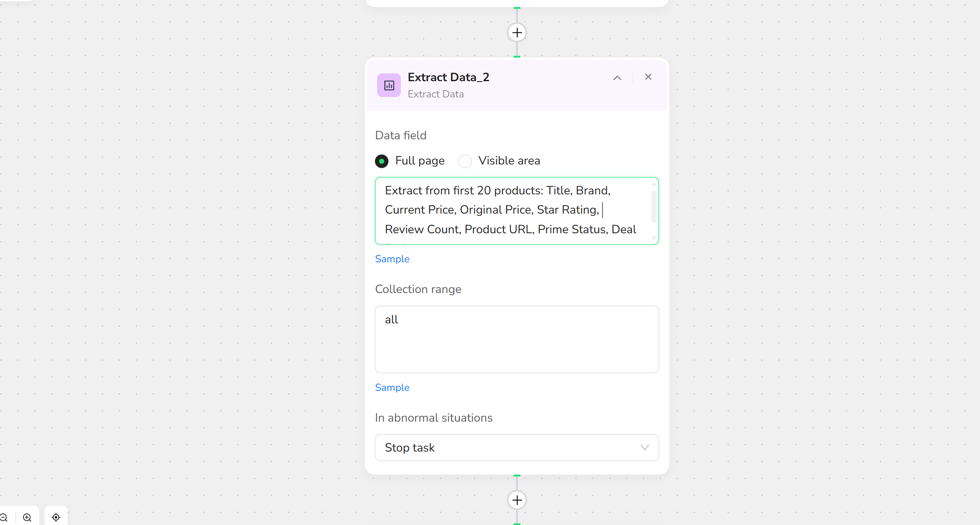Close the Extract Data_2 panel
Viewport: 980px width, 525px height.
pyautogui.click(x=648, y=77)
